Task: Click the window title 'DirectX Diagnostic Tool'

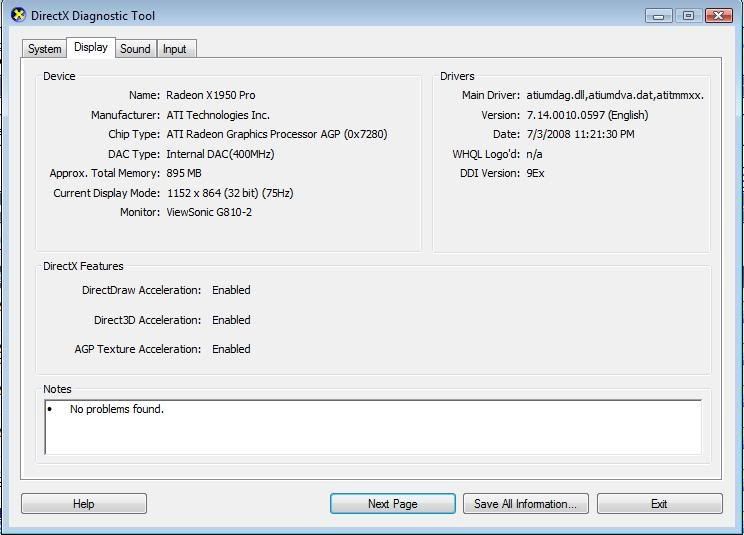Action: pyautogui.click(x=93, y=16)
